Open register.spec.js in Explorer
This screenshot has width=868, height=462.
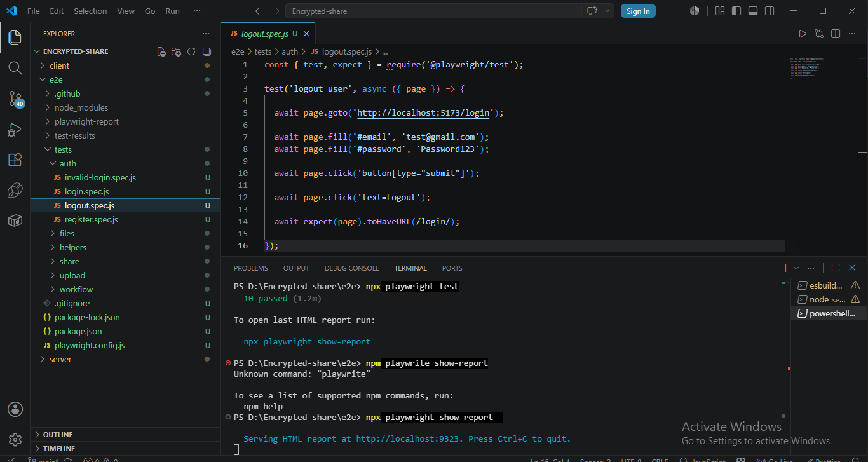click(91, 219)
